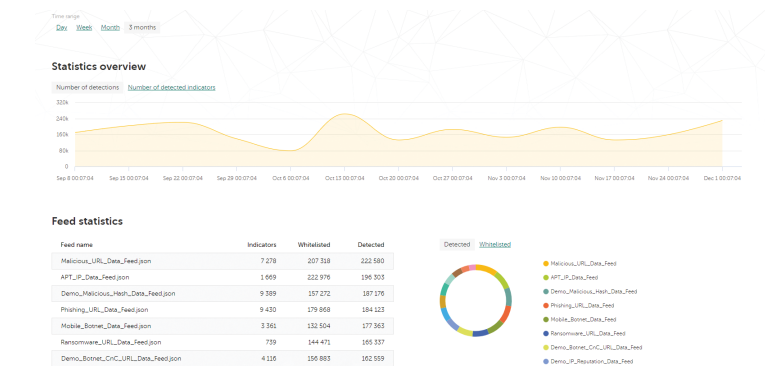
Task: Switch to Number of detected indicators
Action: [171, 87]
